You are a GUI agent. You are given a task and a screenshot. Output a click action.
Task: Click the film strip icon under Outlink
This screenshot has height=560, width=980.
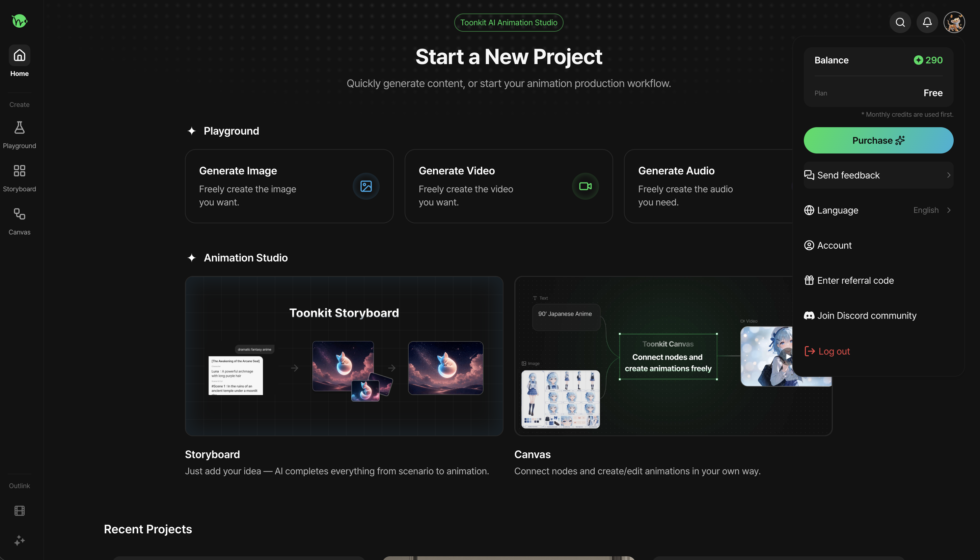tap(19, 511)
